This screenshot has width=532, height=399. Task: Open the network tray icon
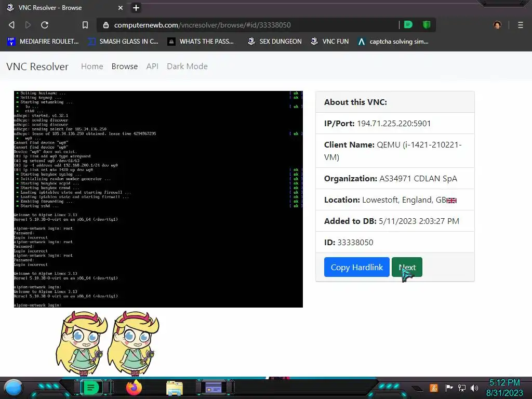coord(462,388)
